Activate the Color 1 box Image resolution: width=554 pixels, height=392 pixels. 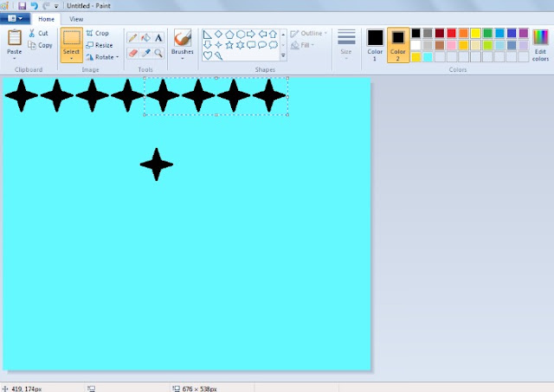click(x=375, y=45)
